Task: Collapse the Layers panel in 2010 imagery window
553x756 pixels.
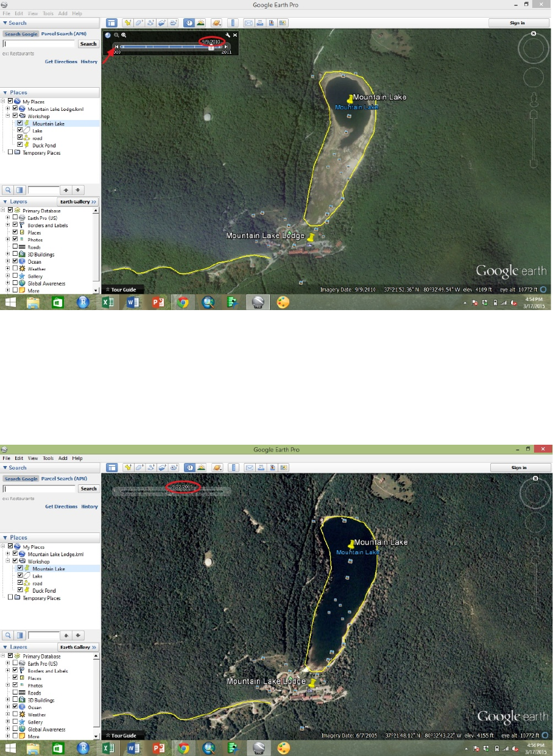Action: [5, 202]
